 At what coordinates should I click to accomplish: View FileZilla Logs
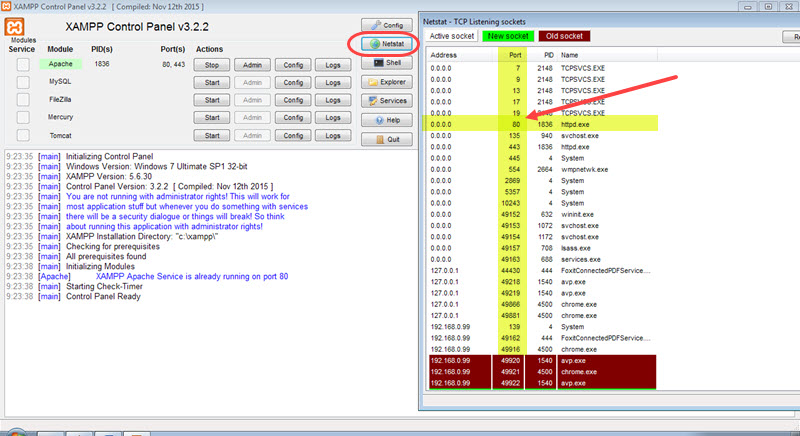click(x=333, y=100)
